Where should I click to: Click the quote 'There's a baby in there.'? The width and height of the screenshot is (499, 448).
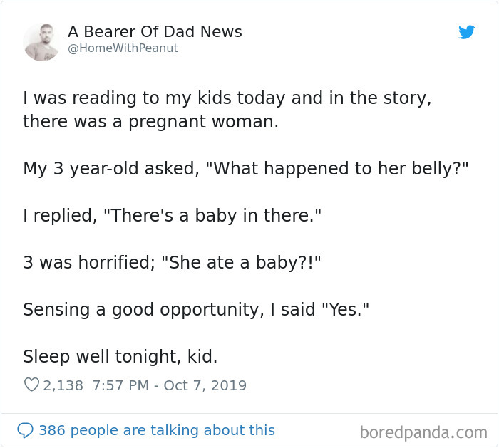coord(212,215)
